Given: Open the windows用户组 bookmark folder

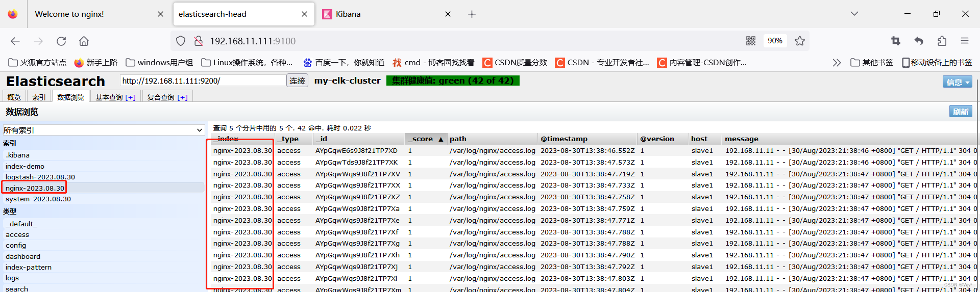Looking at the screenshot, I should coord(159,63).
